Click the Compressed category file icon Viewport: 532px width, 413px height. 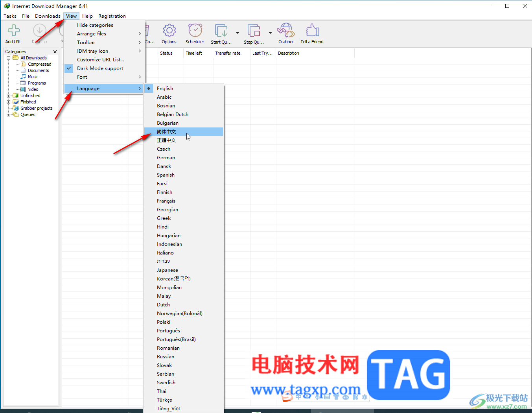(x=23, y=64)
